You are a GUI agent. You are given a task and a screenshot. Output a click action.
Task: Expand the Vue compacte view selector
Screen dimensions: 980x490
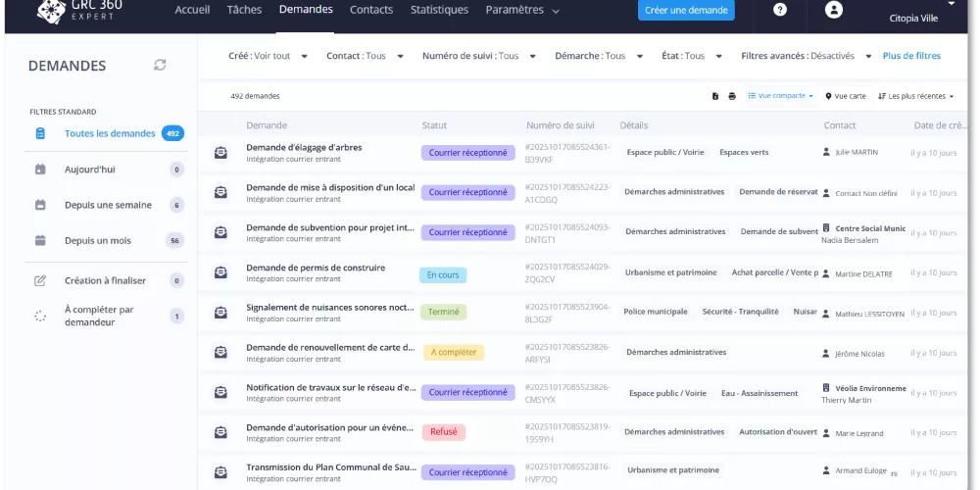(780, 96)
